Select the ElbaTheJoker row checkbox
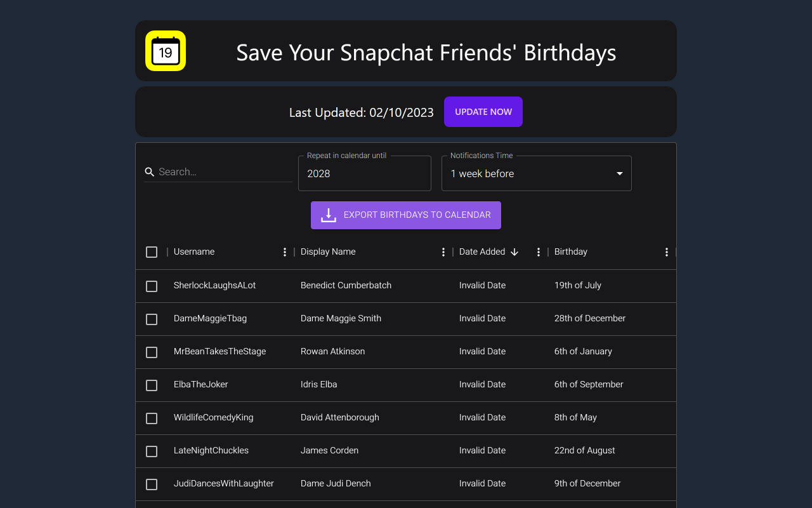812x508 pixels. [152, 385]
